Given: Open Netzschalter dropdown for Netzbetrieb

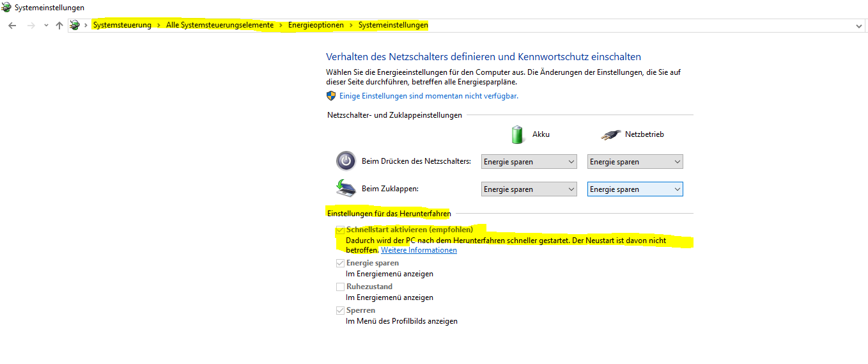Looking at the screenshot, I should [635, 162].
